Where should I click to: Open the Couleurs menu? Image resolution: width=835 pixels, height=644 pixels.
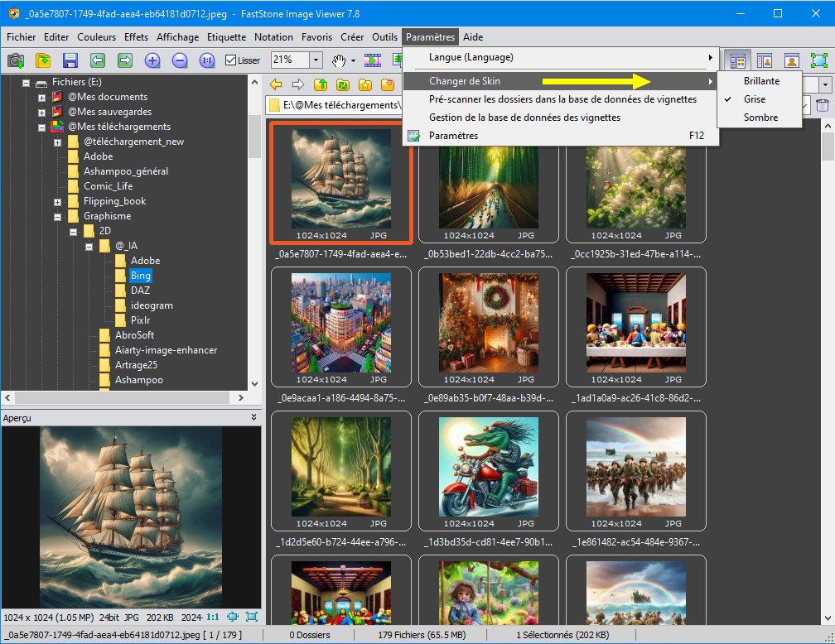pyautogui.click(x=96, y=37)
